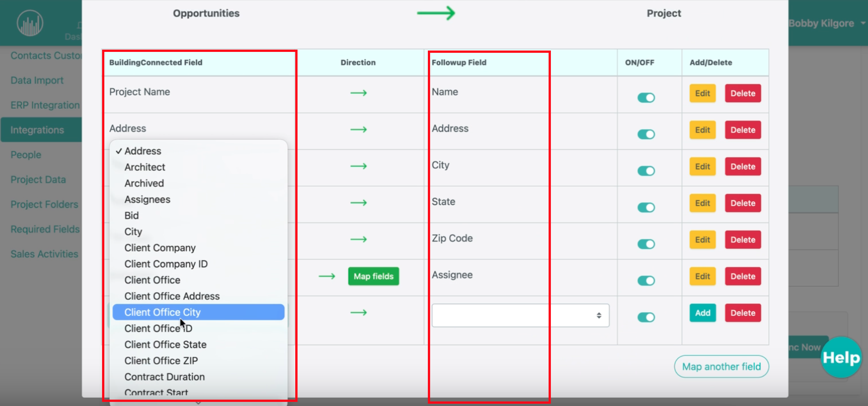This screenshot has height=406, width=868.
Task: Pick Client Office State option
Action: [199, 345]
